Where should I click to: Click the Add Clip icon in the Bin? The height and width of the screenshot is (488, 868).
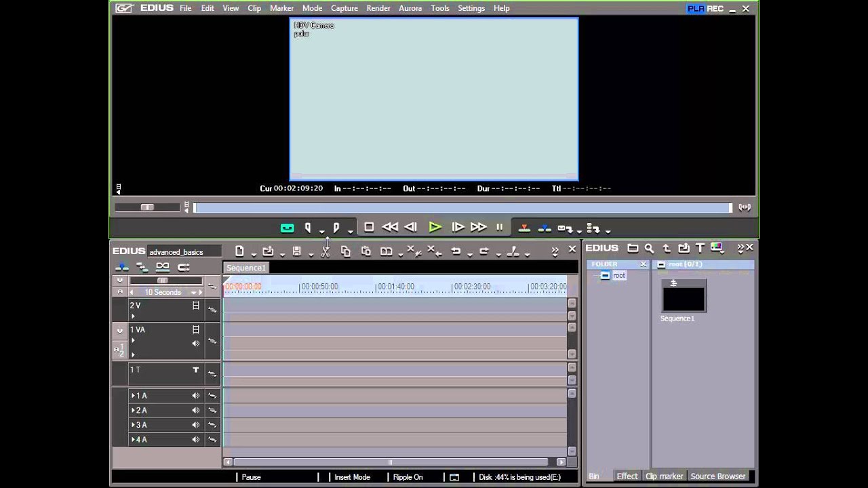coord(684,248)
